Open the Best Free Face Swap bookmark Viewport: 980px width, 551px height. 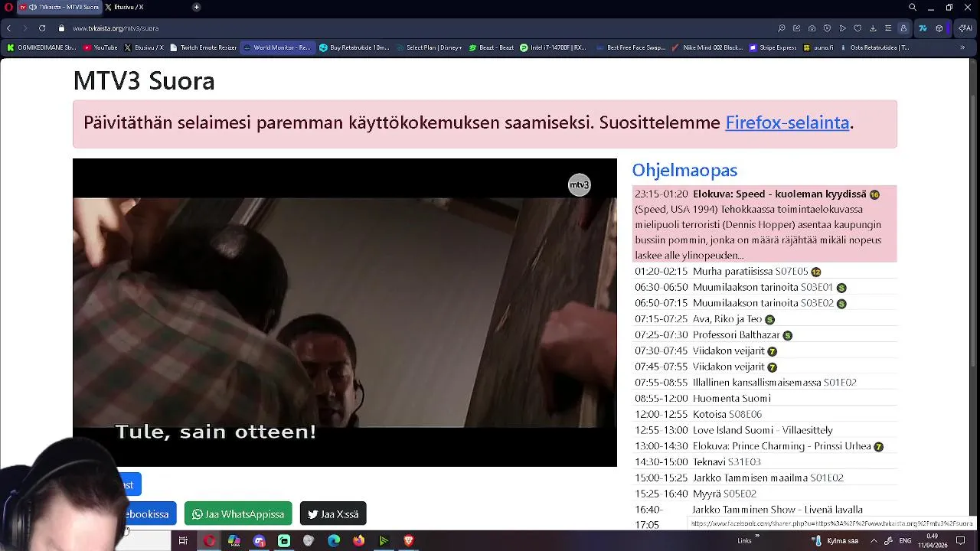point(630,47)
